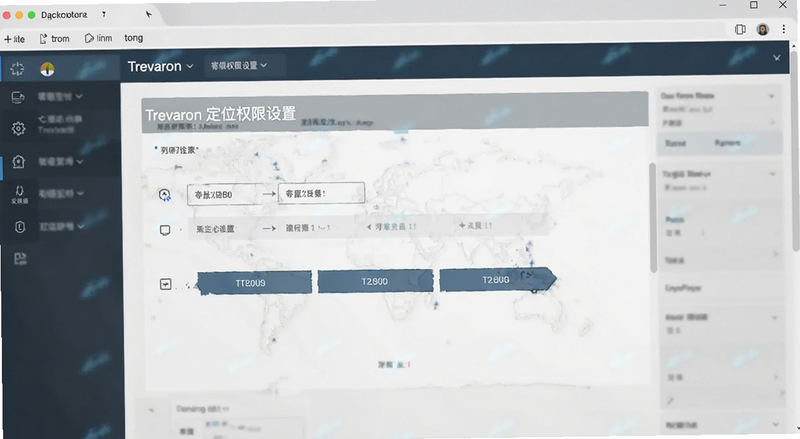Click the bottom layout icon in sidebar

point(20,259)
